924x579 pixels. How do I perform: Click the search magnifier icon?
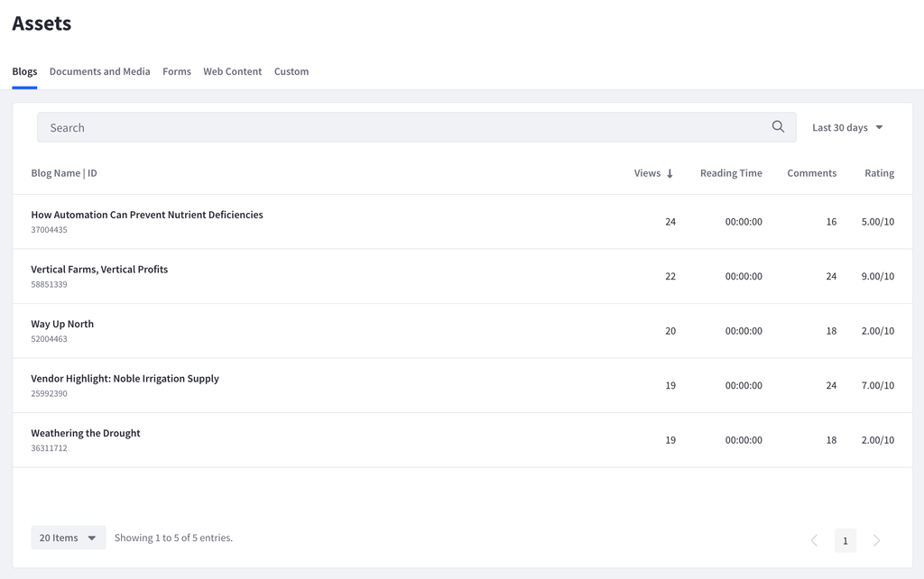click(x=777, y=126)
